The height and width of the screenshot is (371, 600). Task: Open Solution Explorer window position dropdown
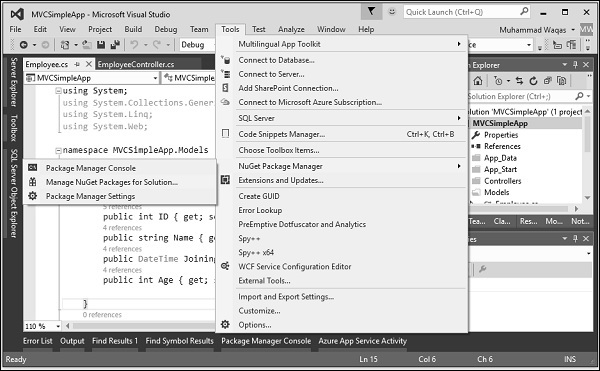[x=564, y=65]
